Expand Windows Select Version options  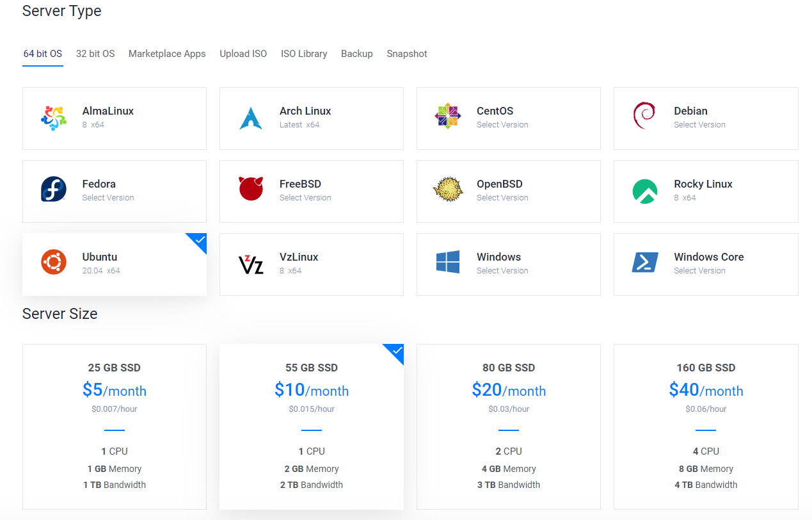pyautogui.click(x=502, y=271)
